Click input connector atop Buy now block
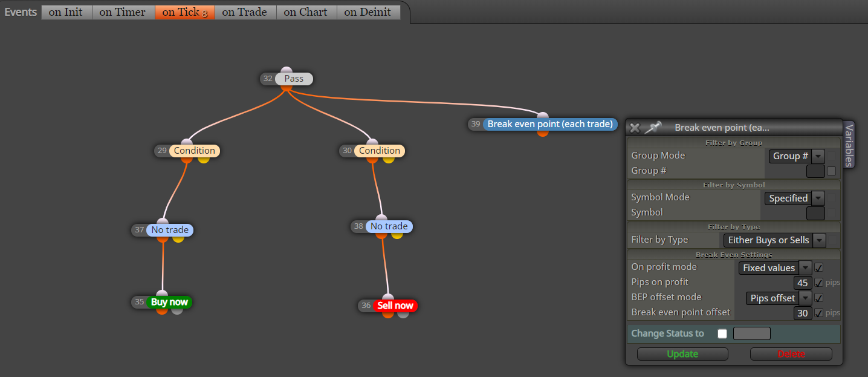Screen dimensions: 868x377 162,294
